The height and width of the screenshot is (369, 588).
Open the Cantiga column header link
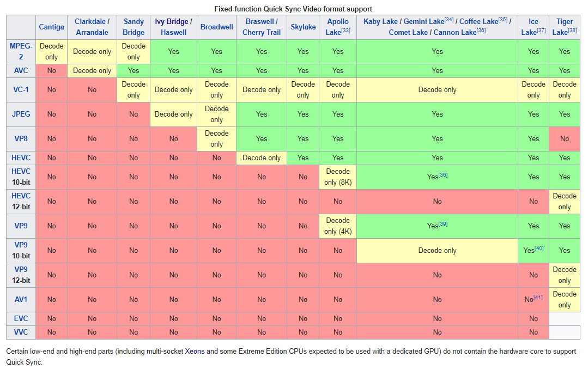coord(51,27)
